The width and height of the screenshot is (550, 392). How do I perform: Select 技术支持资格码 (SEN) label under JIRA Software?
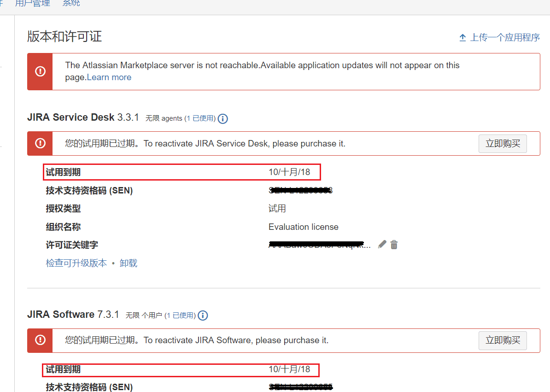coord(89,387)
